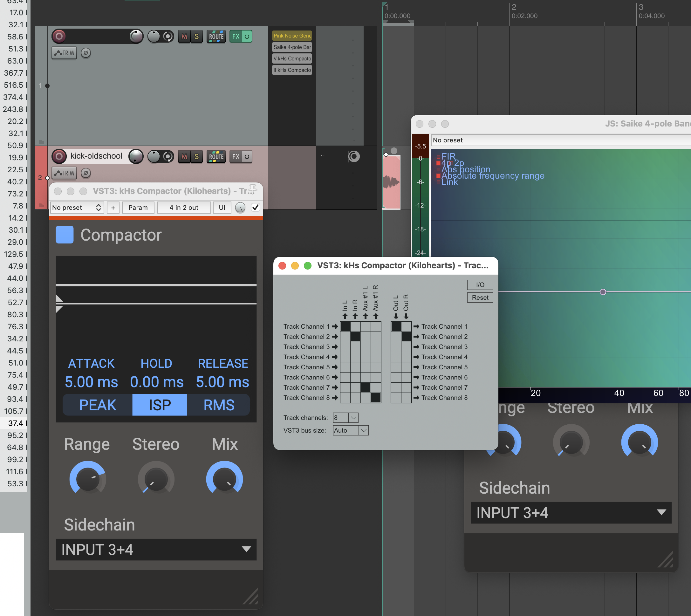The width and height of the screenshot is (691, 616).
Task: Arm record on kick-oldschool track
Action: 59,156
